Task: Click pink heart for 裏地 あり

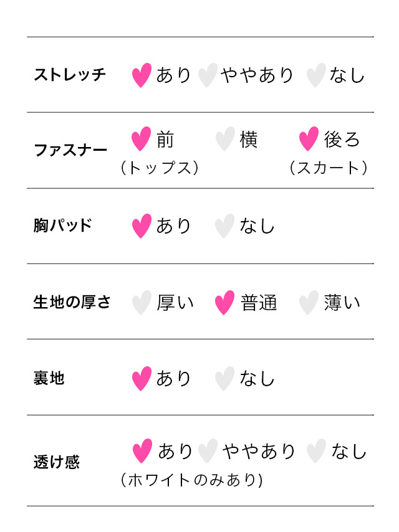Action: point(142,378)
